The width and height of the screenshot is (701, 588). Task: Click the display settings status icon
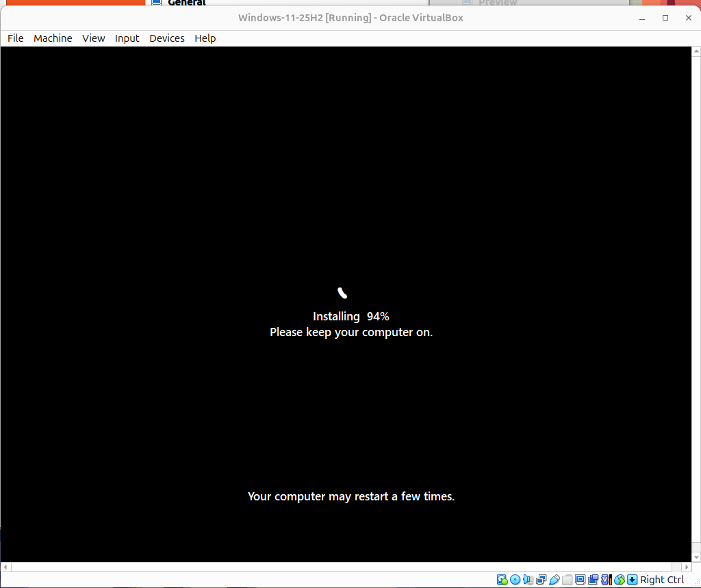[x=579, y=579]
